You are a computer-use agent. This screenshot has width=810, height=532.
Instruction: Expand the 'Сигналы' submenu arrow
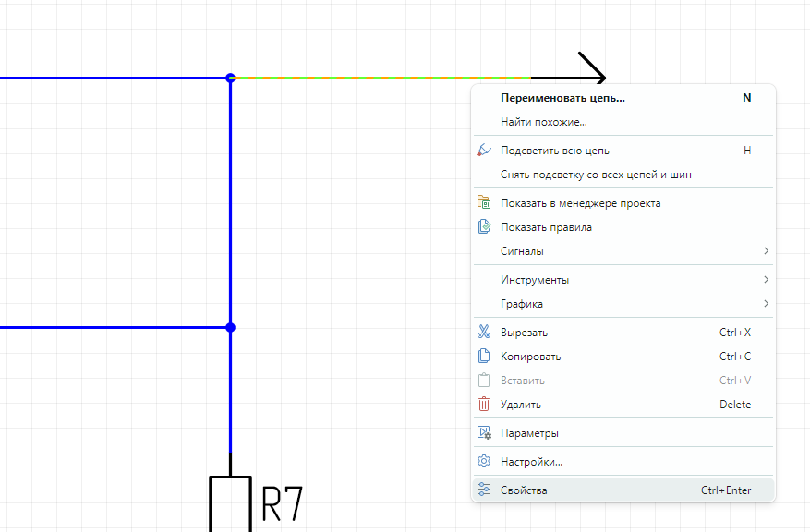click(x=766, y=251)
